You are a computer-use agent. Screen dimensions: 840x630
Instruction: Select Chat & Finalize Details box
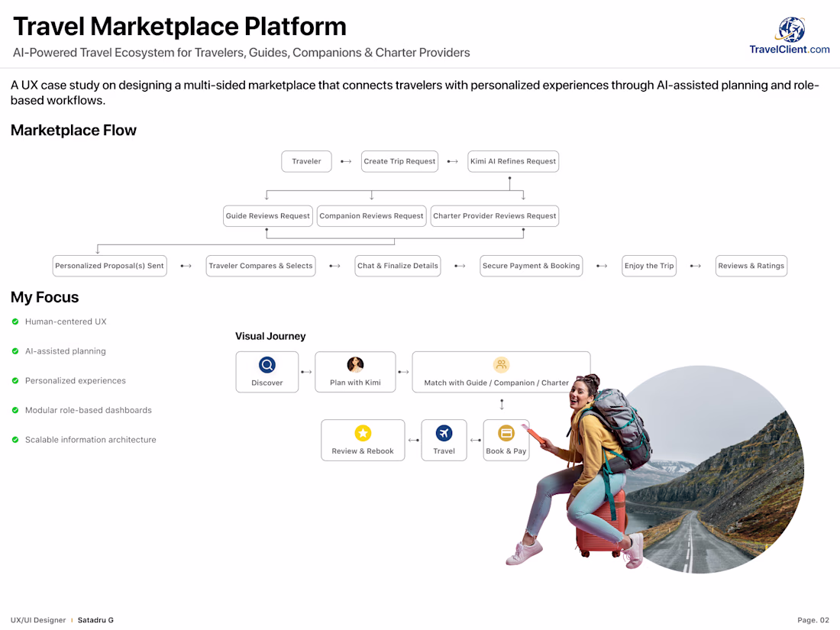click(x=398, y=266)
